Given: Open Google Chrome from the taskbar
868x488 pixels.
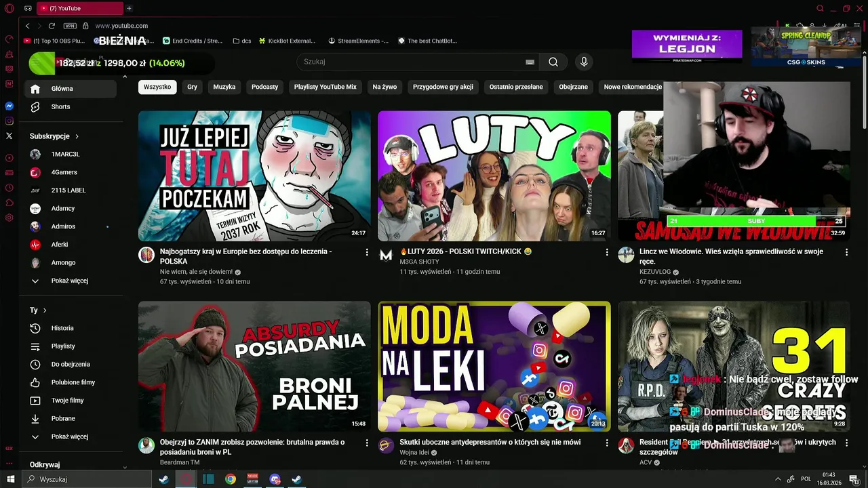Looking at the screenshot, I should pyautogui.click(x=231, y=479).
